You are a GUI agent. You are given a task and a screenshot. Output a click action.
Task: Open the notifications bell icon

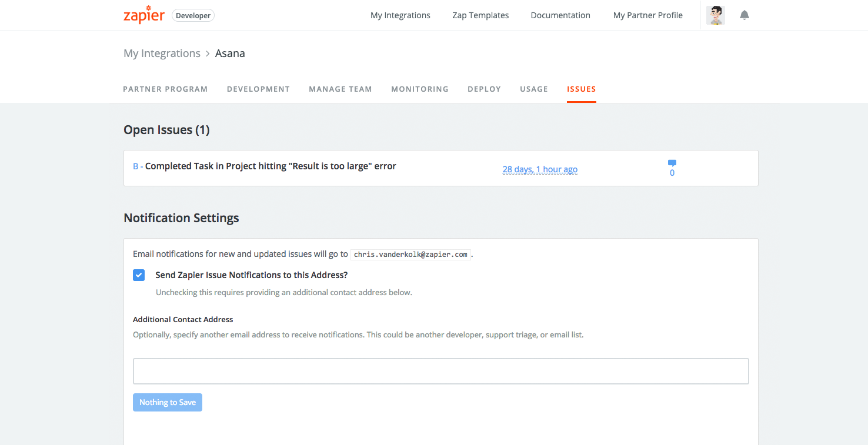[x=745, y=15]
